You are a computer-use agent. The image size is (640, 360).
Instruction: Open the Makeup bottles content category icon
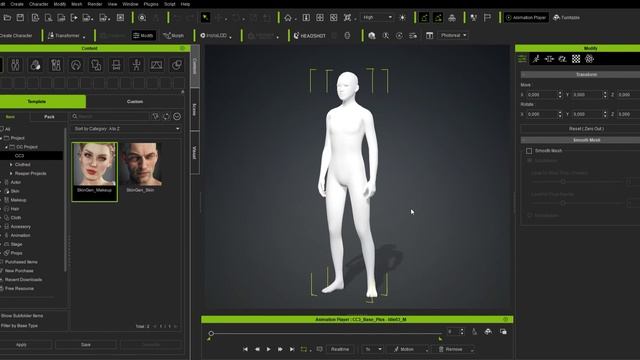coord(56,65)
